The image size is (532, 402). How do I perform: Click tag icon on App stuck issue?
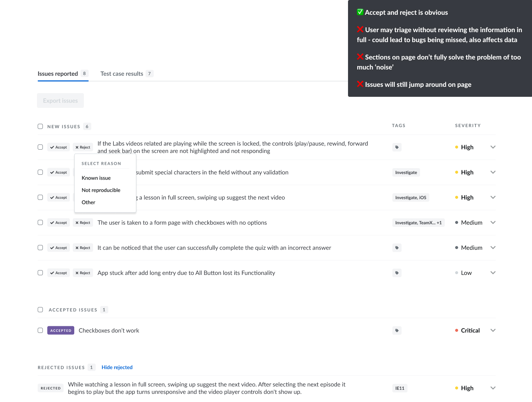pos(397,273)
